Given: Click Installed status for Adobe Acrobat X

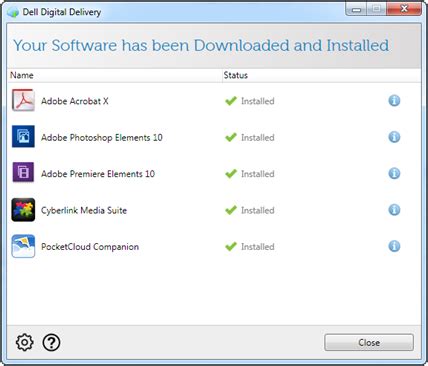Looking at the screenshot, I should (258, 101).
